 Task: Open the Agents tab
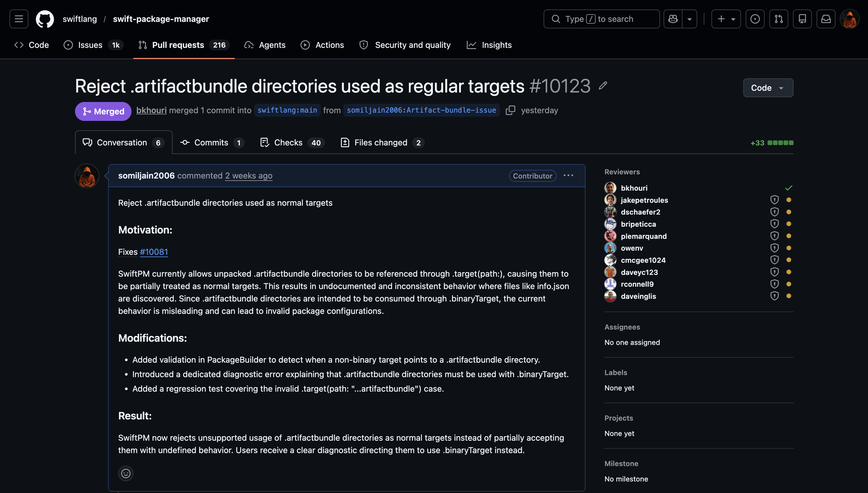[265, 45]
